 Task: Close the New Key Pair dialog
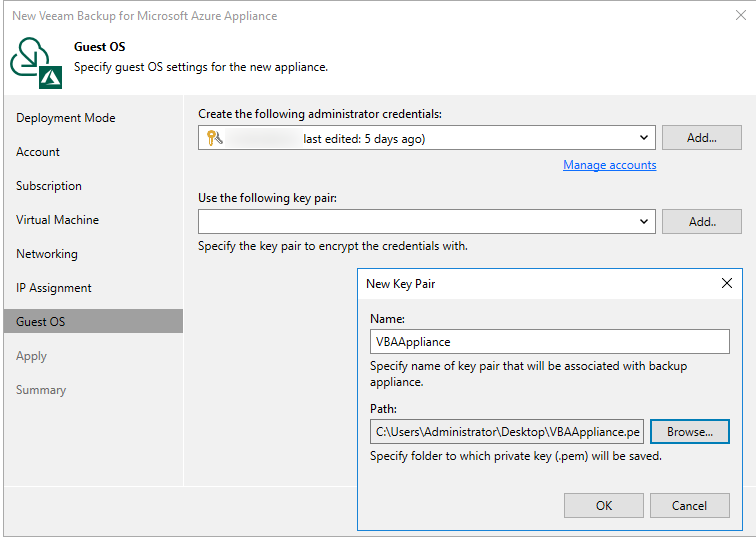(727, 283)
